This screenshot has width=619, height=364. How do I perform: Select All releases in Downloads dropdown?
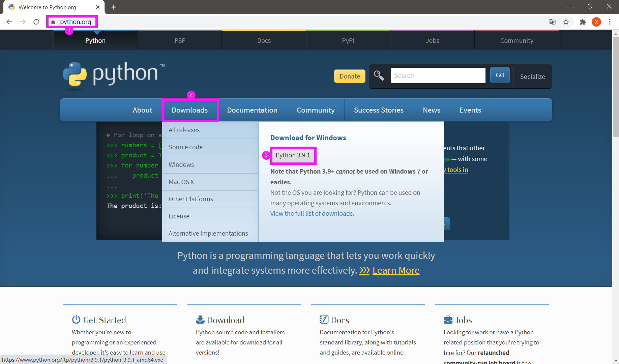click(210, 130)
